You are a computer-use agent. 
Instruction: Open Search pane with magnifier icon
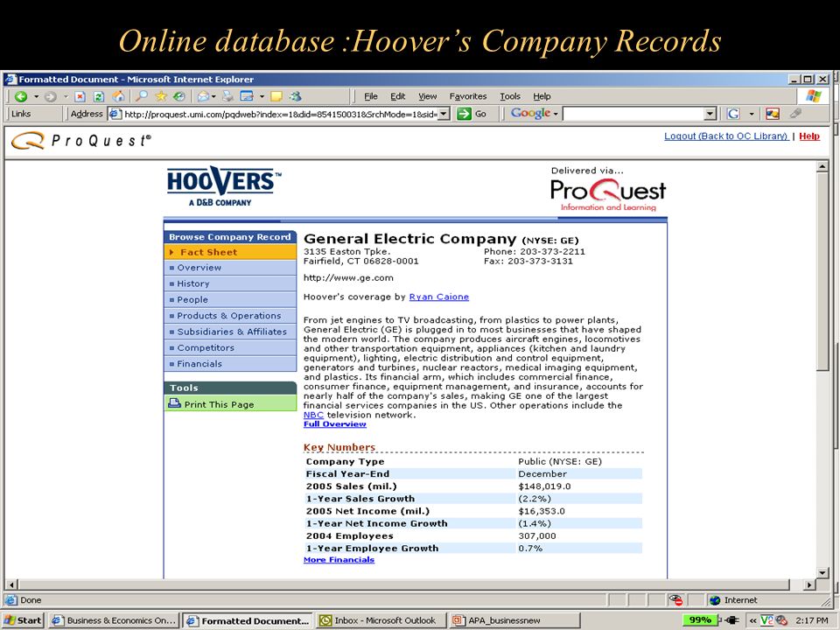[x=142, y=96]
